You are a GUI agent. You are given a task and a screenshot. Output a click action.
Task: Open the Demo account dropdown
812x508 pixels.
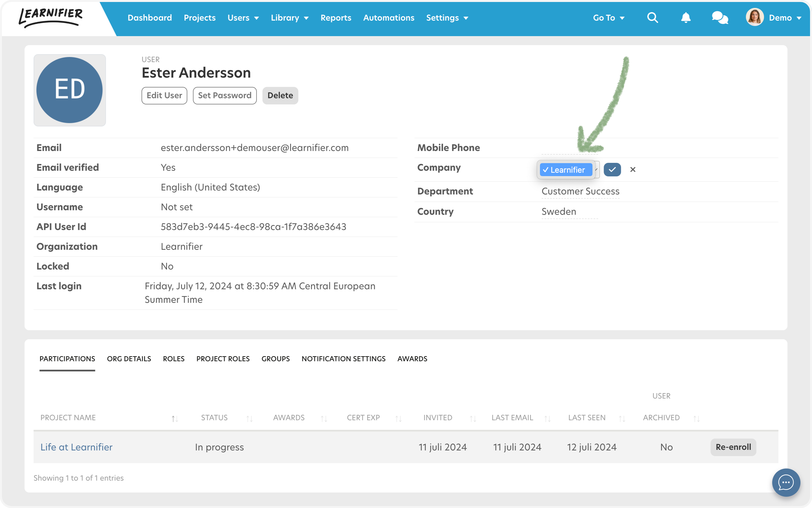click(785, 18)
